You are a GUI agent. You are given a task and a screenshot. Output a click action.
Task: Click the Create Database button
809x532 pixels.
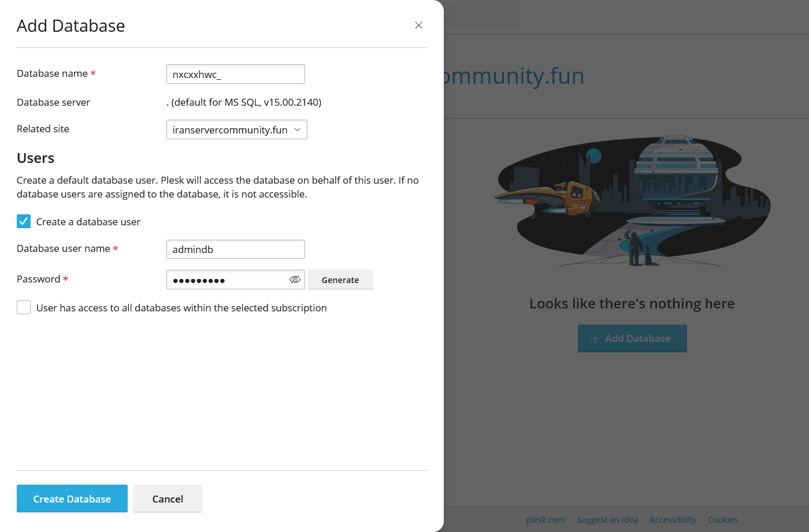click(x=72, y=498)
